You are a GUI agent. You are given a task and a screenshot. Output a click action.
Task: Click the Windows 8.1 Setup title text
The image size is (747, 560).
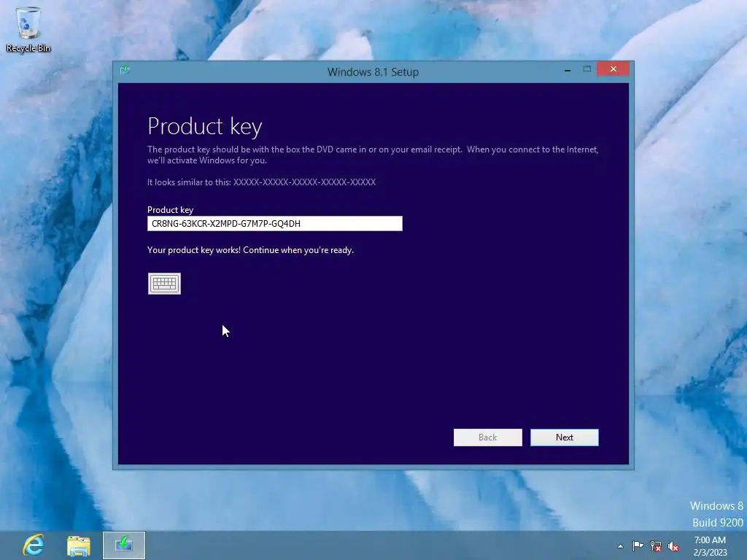[373, 72]
